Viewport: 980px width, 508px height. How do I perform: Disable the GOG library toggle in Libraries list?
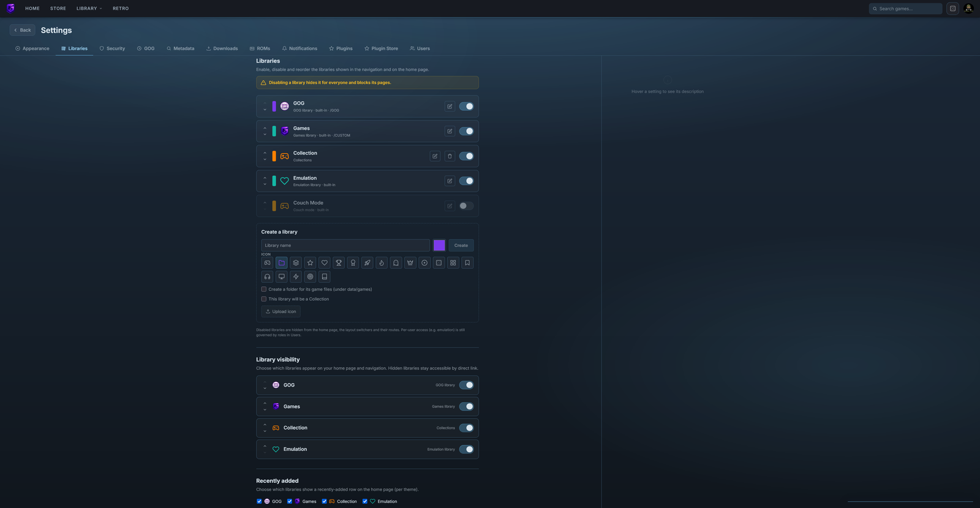(x=466, y=107)
